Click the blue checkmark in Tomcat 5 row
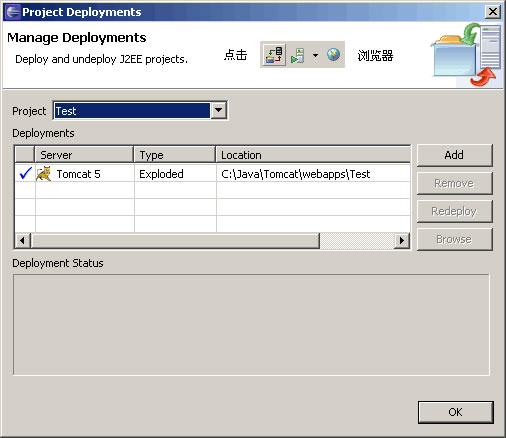This screenshot has width=506, height=438. coord(25,173)
